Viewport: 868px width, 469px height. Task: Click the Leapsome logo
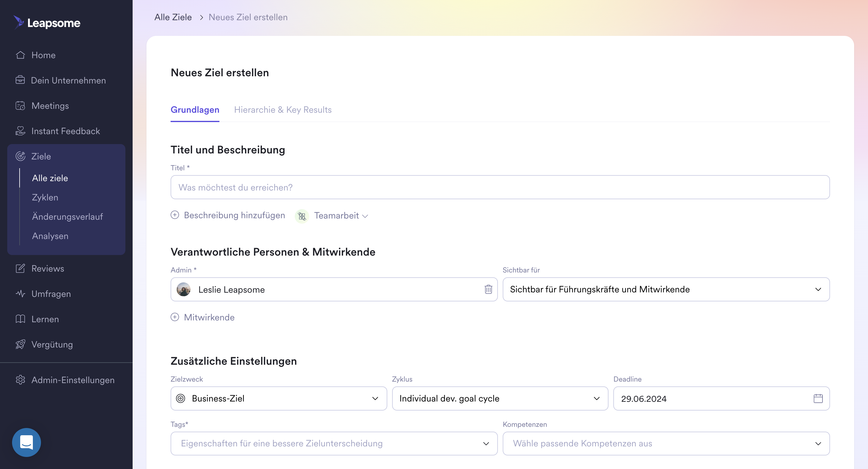click(47, 23)
